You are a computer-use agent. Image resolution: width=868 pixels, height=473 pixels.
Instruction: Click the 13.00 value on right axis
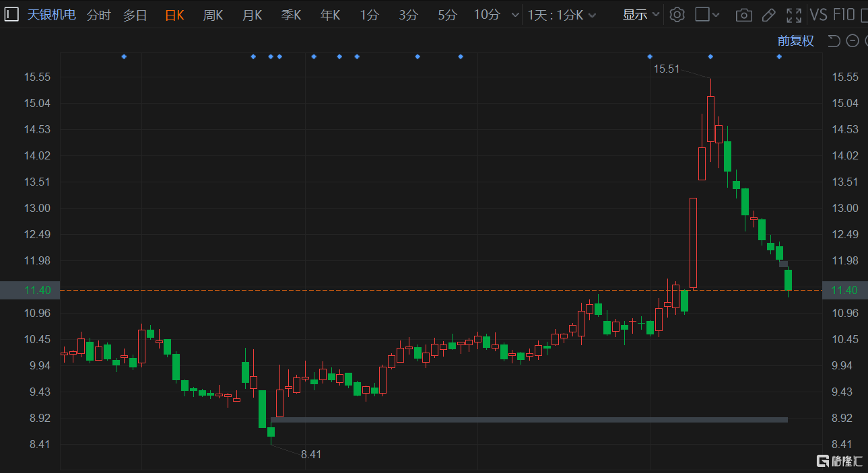(845, 208)
